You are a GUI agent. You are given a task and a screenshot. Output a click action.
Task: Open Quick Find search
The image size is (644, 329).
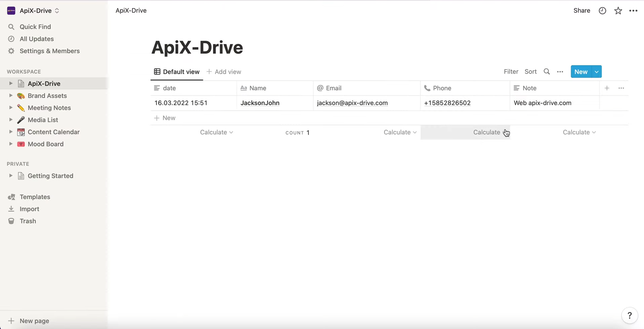point(35,27)
